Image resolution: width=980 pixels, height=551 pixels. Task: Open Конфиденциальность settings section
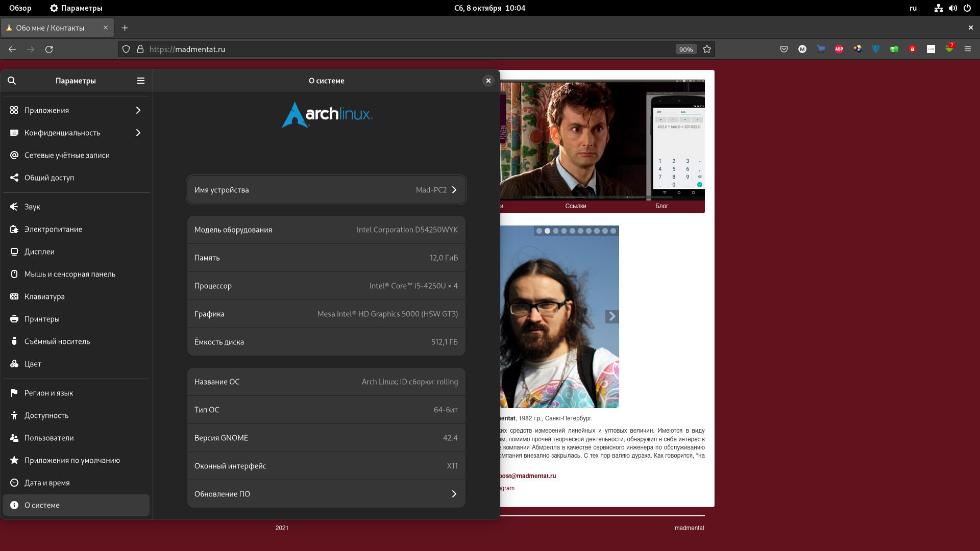(x=76, y=133)
